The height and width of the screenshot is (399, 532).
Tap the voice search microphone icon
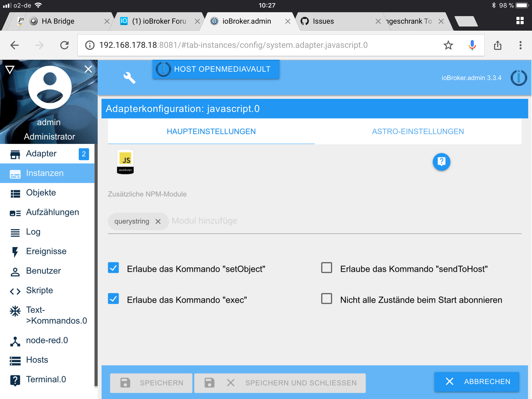pos(472,45)
